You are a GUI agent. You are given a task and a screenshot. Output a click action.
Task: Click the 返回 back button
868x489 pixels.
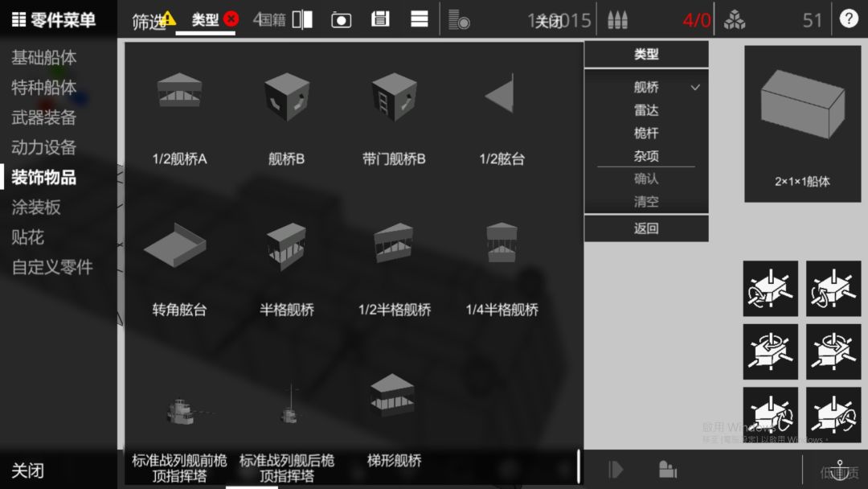click(x=646, y=228)
